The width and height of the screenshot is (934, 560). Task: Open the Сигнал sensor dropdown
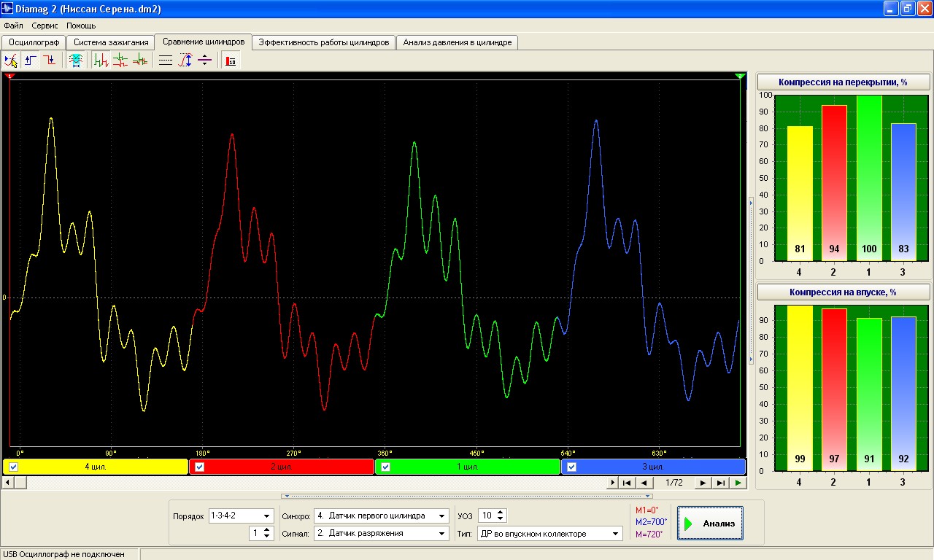[x=381, y=533]
